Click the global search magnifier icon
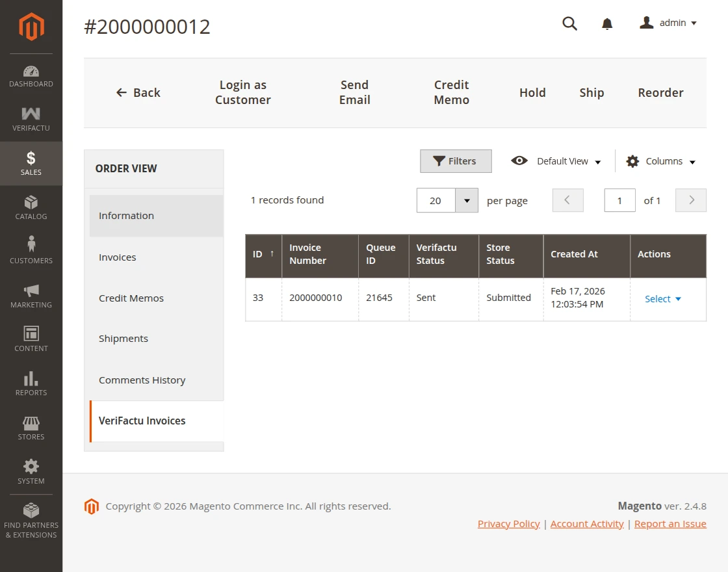Image resolution: width=728 pixels, height=572 pixels. click(569, 23)
